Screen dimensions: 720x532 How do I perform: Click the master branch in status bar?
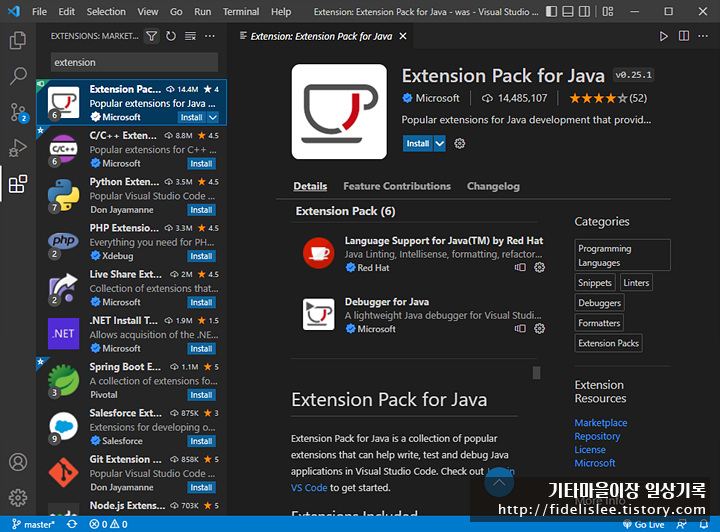point(33,524)
